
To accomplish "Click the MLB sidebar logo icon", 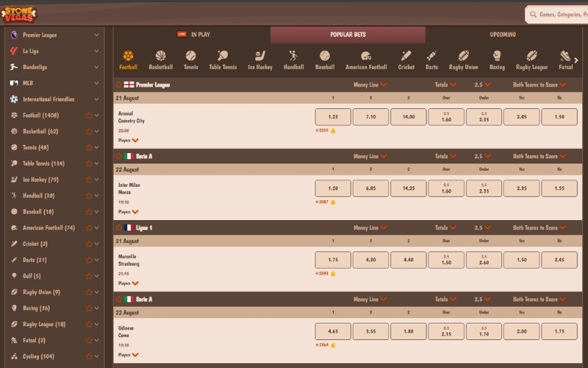I will 14,83.
